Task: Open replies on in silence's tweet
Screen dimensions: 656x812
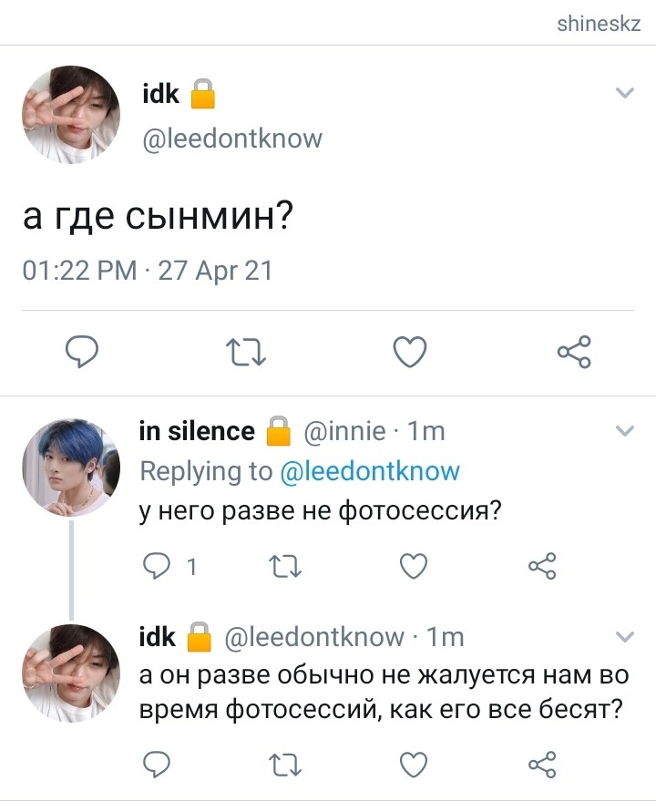Action: click(156, 566)
